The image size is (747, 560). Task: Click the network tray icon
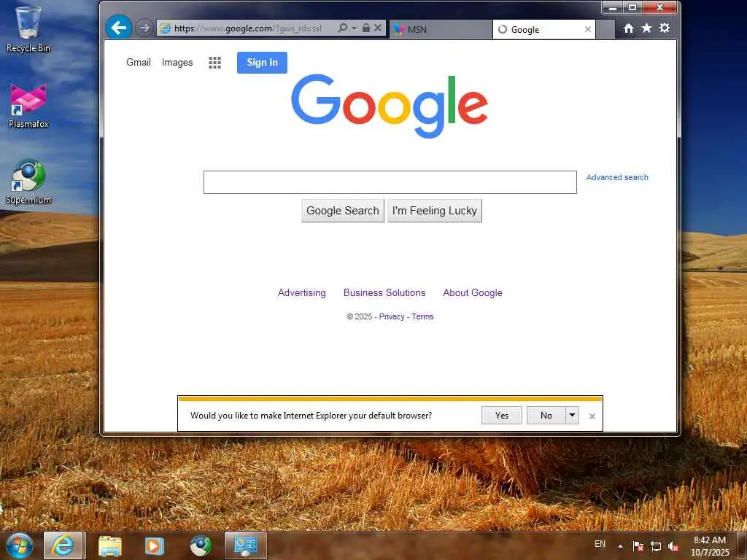click(x=656, y=547)
